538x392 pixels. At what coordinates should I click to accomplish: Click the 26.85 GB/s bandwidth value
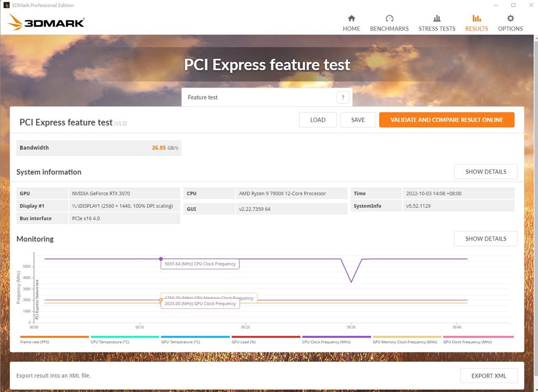tap(165, 148)
